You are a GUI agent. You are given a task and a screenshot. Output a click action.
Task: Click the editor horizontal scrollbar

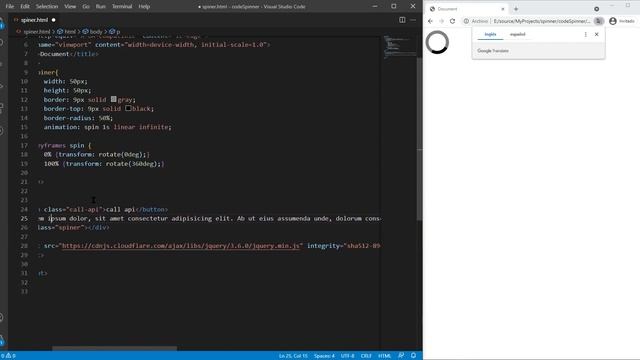pos(114,349)
